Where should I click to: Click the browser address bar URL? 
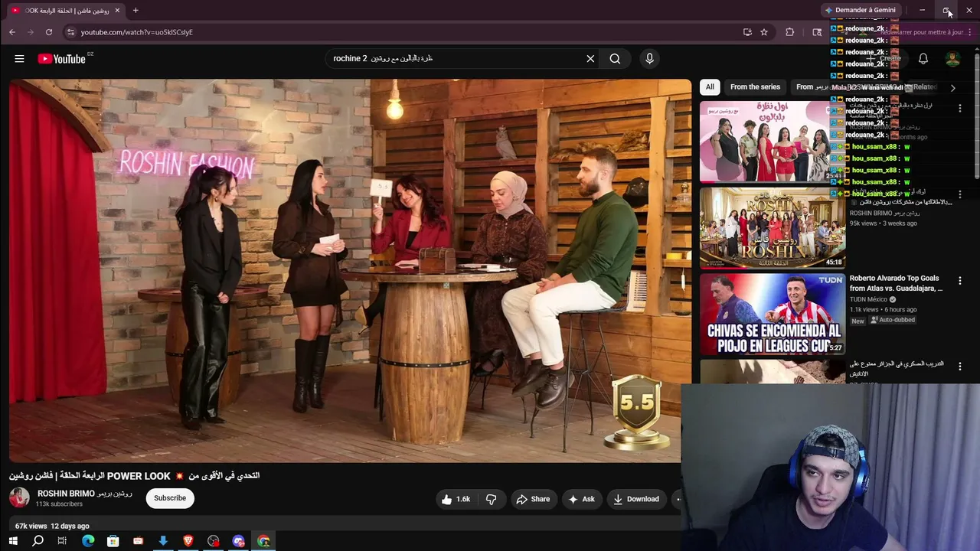pyautogui.click(x=137, y=32)
